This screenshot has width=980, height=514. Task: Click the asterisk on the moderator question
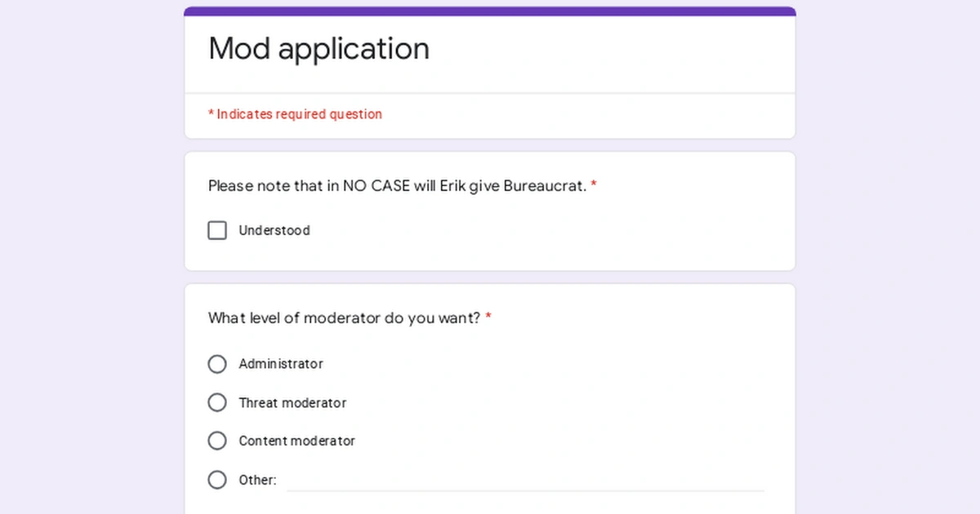(x=488, y=318)
